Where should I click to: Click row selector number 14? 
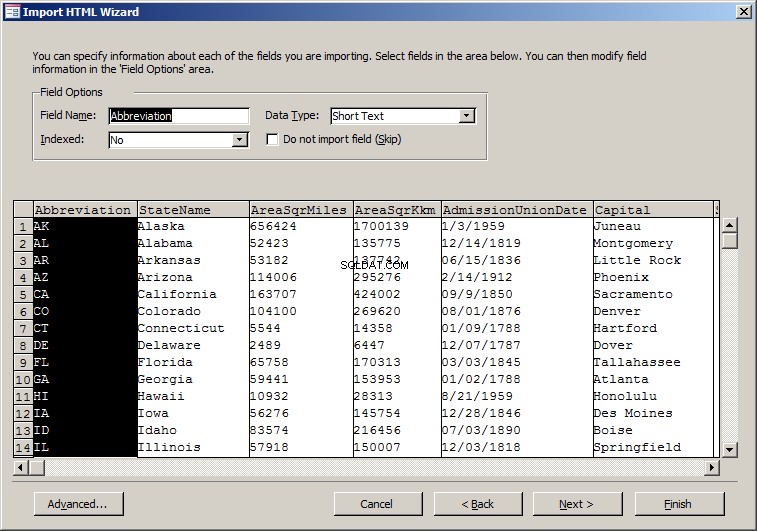(23, 448)
